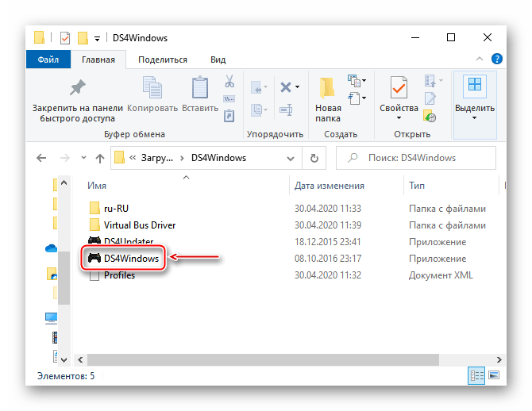The width and height of the screenshot is (532, 411).
Task: Click the blue Help question mark
Action: tap(497, 59)
